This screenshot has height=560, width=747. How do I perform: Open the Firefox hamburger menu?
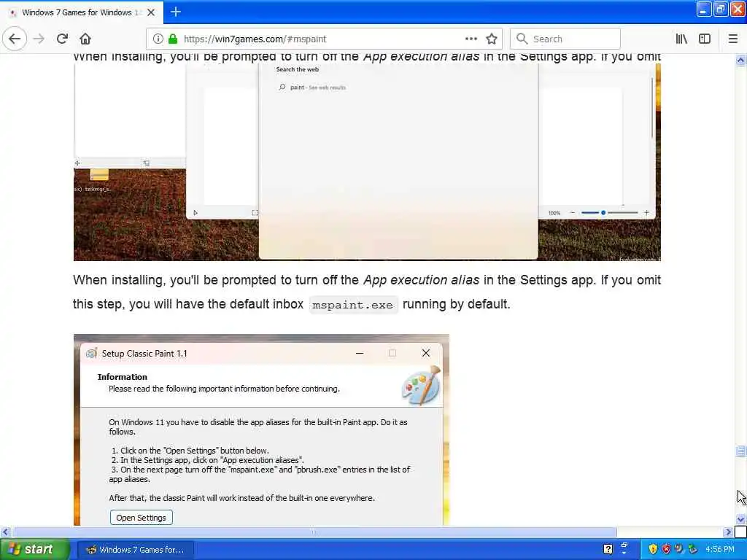[733, 39]
